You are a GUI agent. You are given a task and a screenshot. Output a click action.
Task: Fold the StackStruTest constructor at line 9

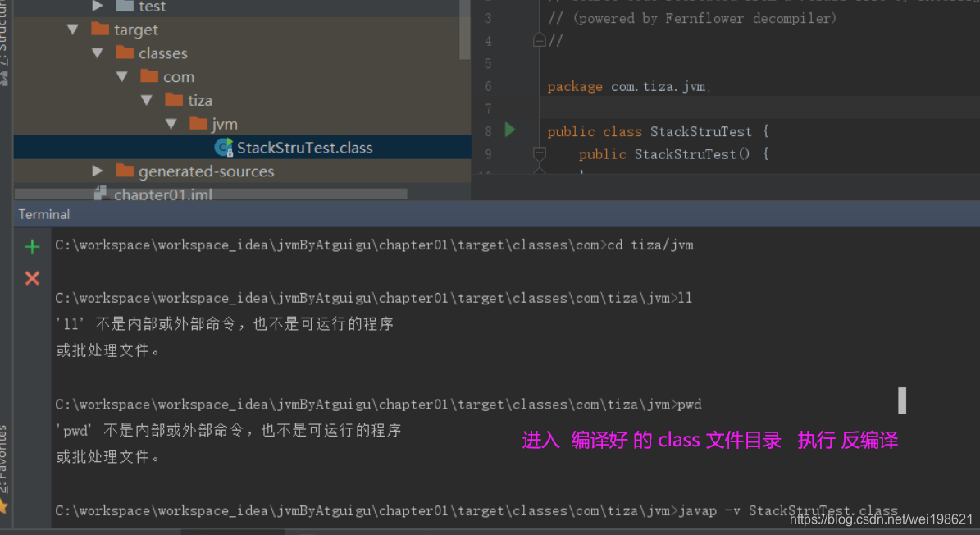[540, 153]
